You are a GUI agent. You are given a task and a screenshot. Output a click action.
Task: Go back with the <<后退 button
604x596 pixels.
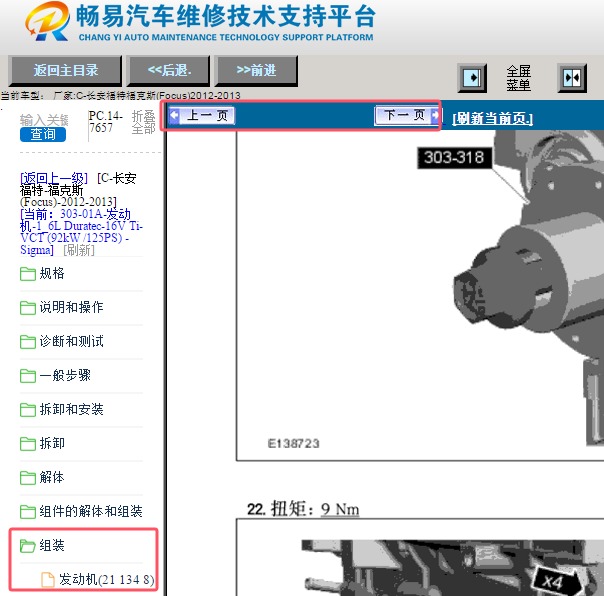(x=169, y=71)
